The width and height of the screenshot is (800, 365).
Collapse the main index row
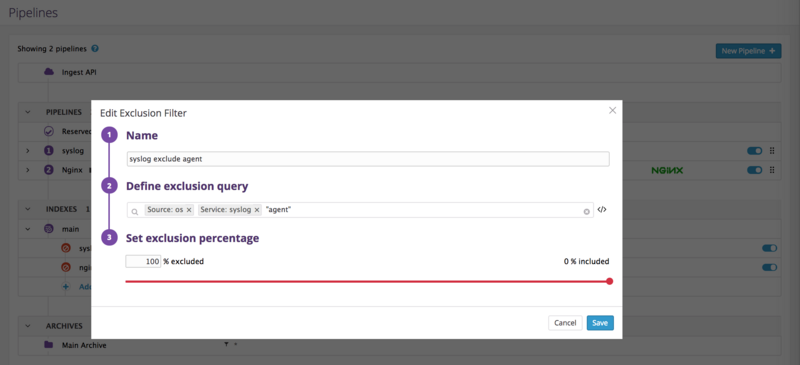(28, 229)
